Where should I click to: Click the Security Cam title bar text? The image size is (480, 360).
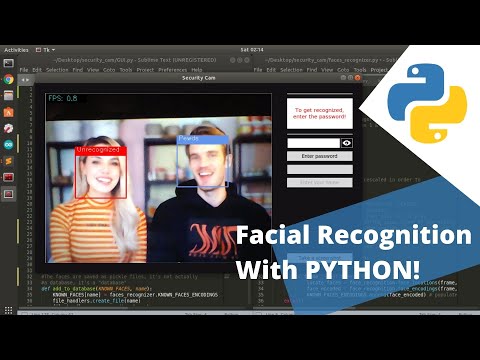pyautogui.click(x=199, y=78)
